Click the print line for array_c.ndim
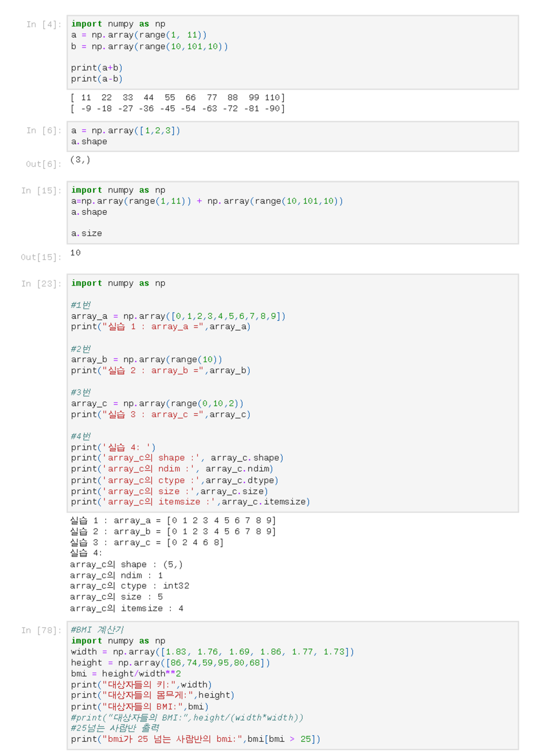The height and width of the screenshot is (756, 534). coord(172,469)
